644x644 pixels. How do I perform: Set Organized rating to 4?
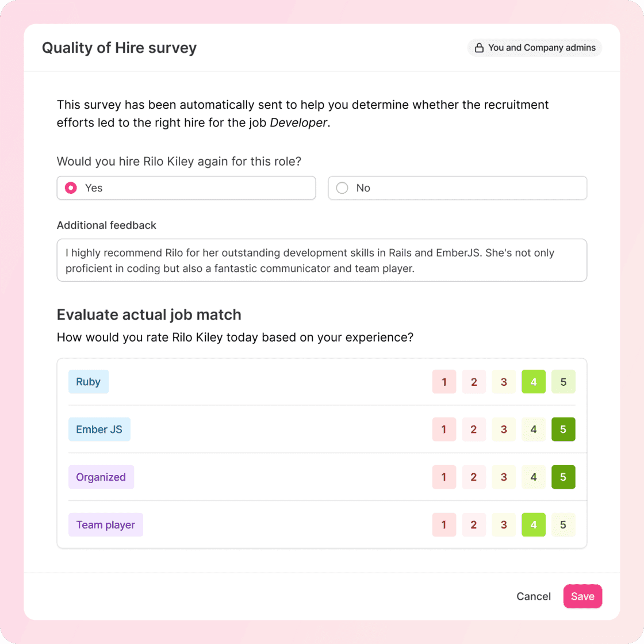[533, 477]
